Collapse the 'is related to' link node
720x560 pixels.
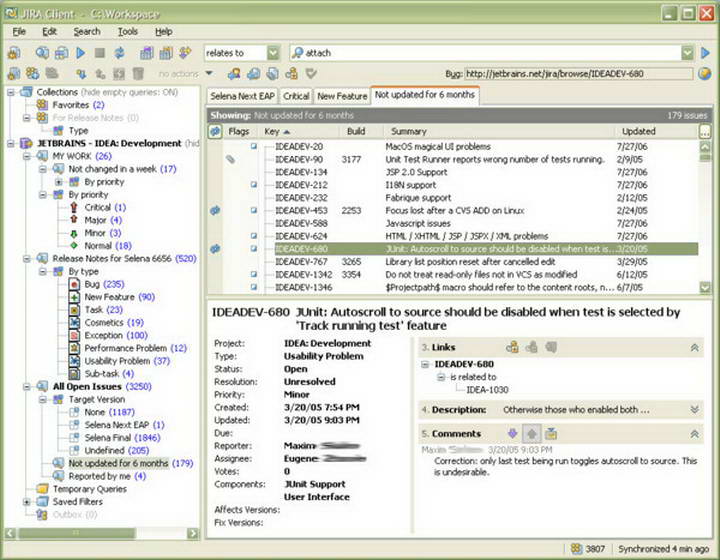(441, 377)
